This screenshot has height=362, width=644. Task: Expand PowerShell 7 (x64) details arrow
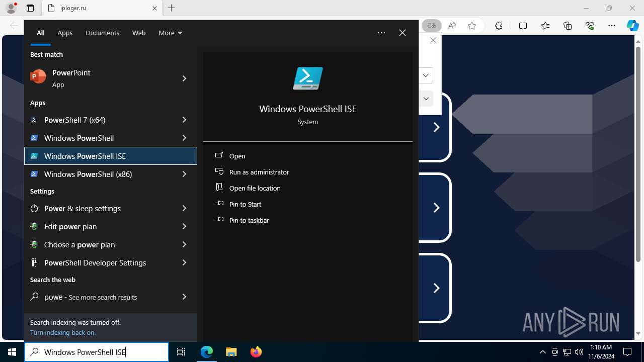(184, 120)
